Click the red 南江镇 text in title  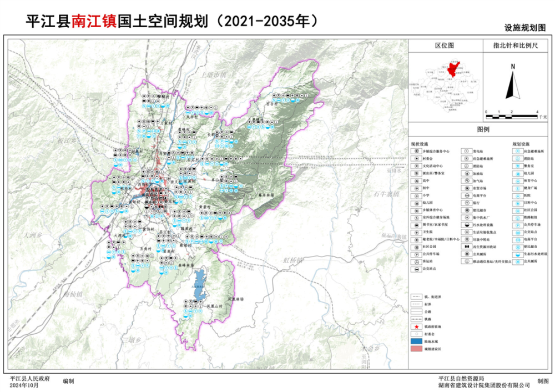pos(93,20)
